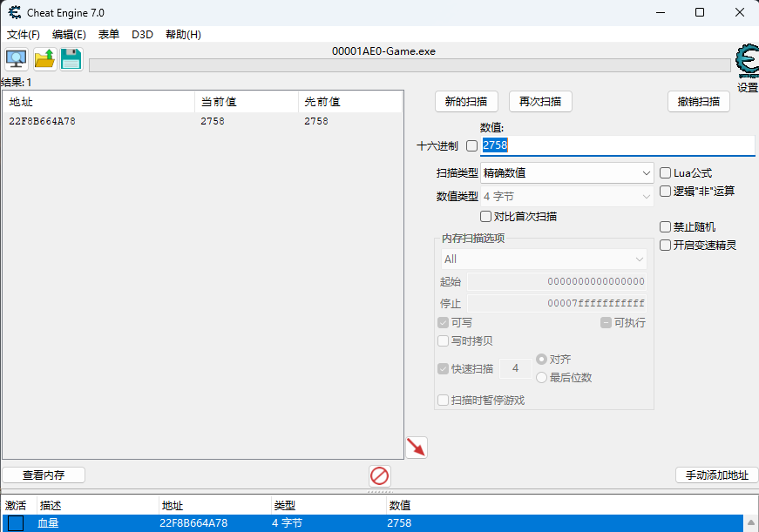Click the scan progress bar
This screenshot has width=759, height=532.
[410, 65]
